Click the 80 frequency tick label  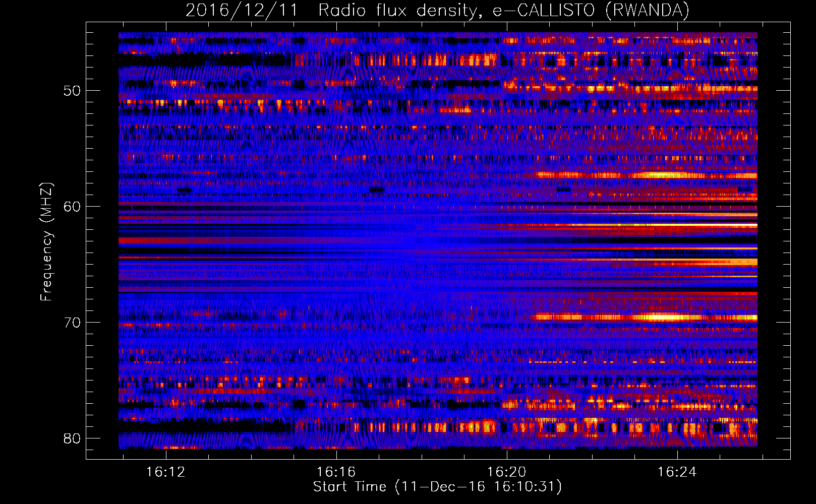pyautogui.click(x=72, y=438)
